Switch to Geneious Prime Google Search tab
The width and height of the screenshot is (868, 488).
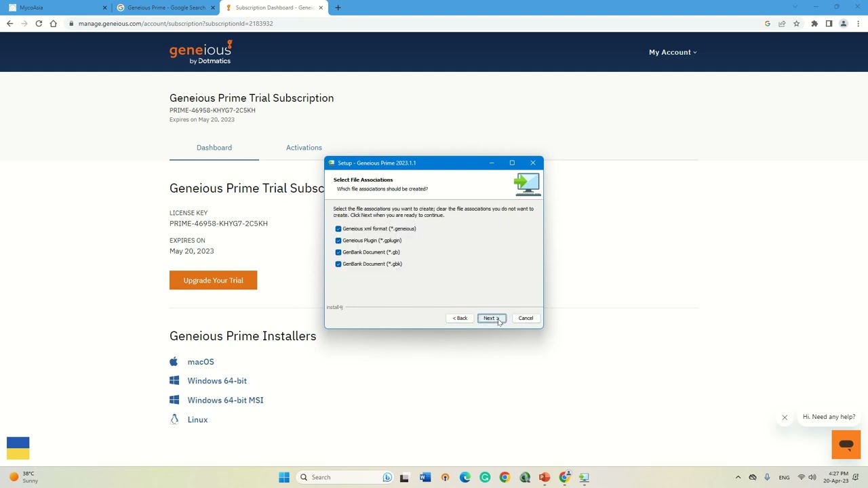point(166,7)
